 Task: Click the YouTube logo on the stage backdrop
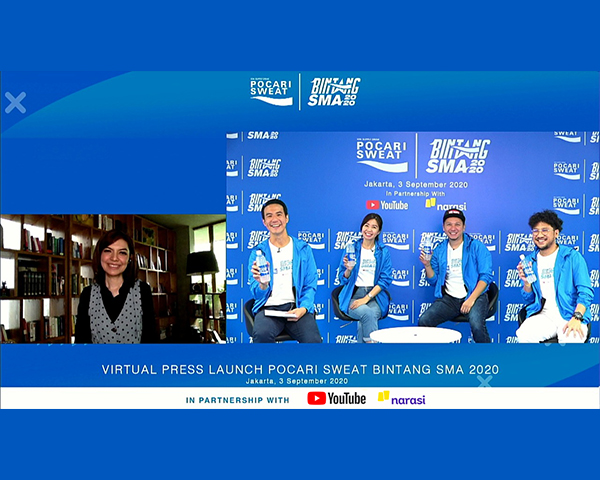coord(387,204)
